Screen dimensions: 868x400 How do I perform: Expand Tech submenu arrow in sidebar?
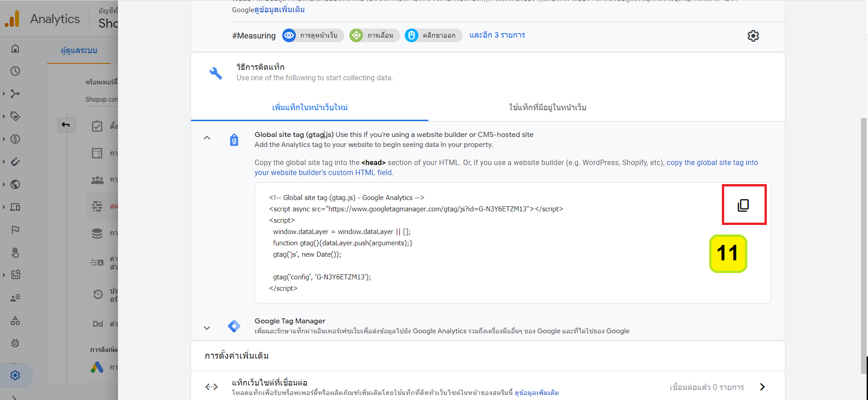coord(4,207)
